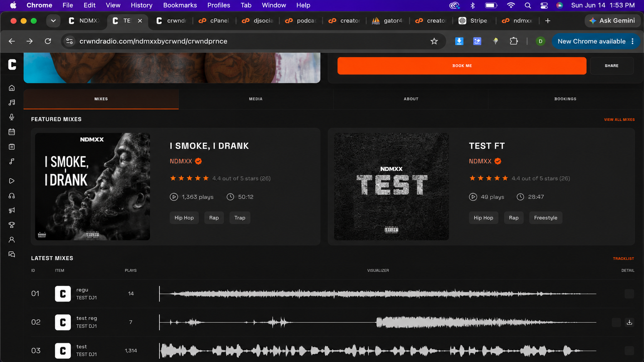
Task: Open the chat bubbles icon in the sidebar
Action: click(x=12, y=254)
